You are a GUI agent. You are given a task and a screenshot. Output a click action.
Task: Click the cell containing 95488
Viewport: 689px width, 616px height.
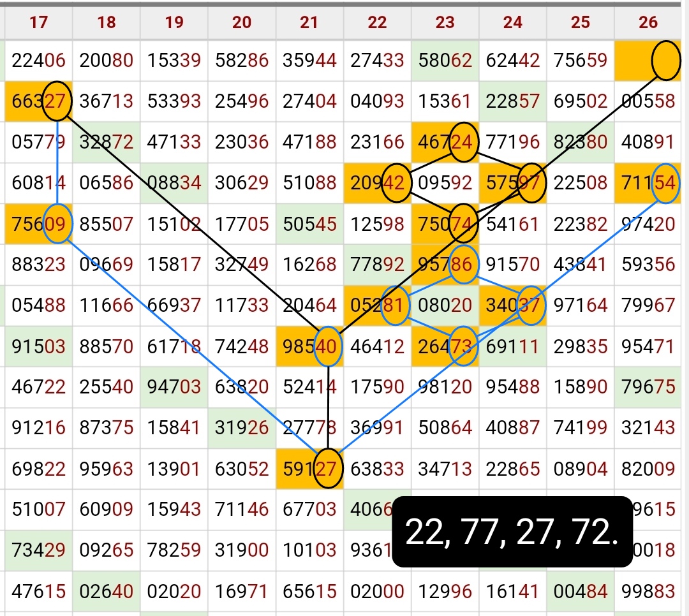pos(513,388)
